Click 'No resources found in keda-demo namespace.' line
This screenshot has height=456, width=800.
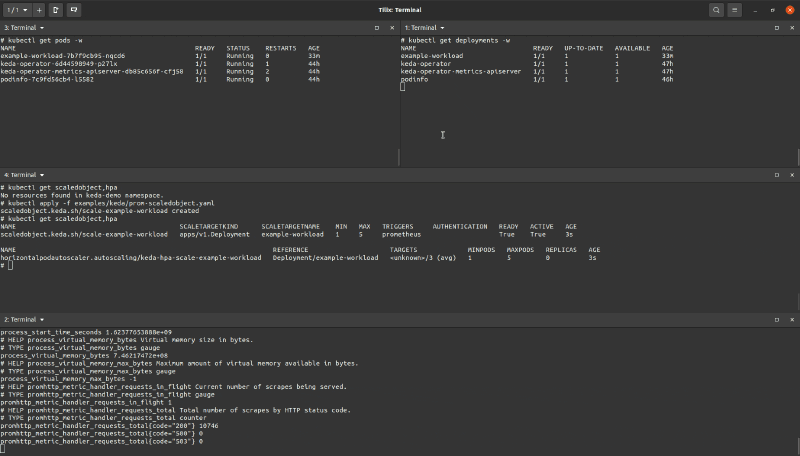tap(82, 195)
